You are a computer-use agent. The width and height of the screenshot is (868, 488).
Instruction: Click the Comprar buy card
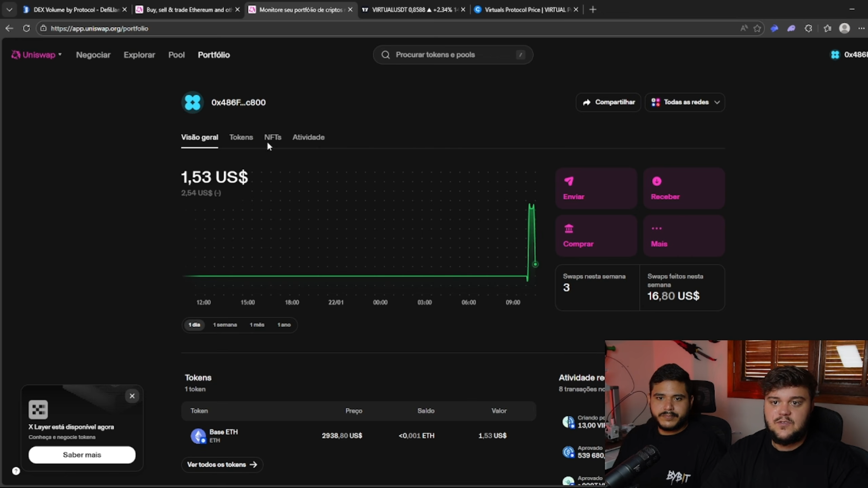[x=596, y=236]
